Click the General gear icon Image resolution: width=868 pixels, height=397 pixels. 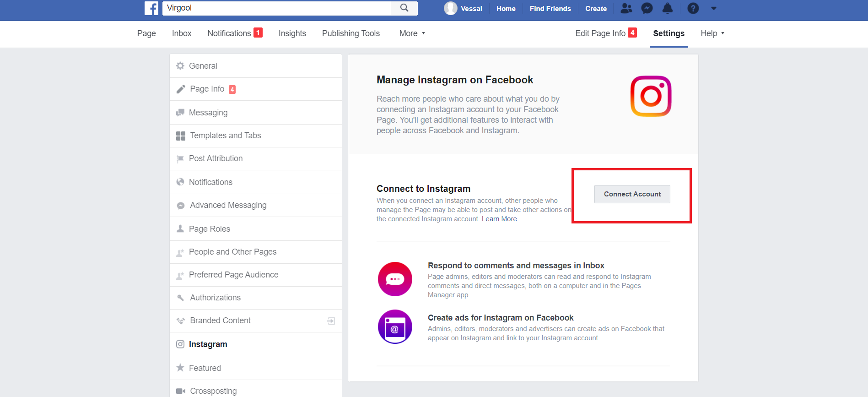coord(180,66)
